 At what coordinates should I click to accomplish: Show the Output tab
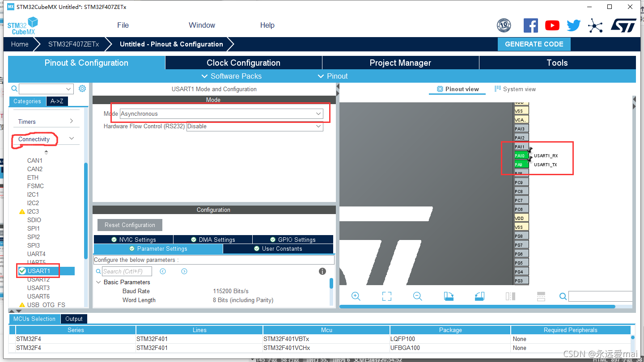point(74,319)
